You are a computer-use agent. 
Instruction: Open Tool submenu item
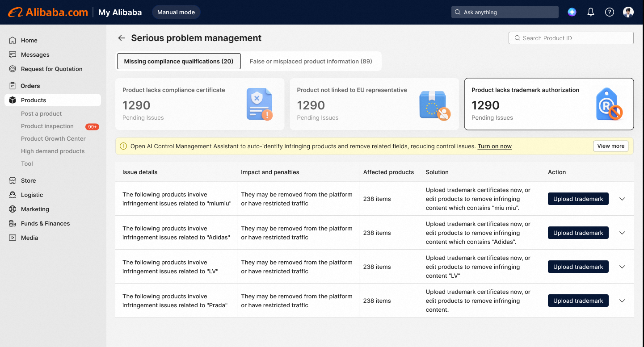(27, 163)
